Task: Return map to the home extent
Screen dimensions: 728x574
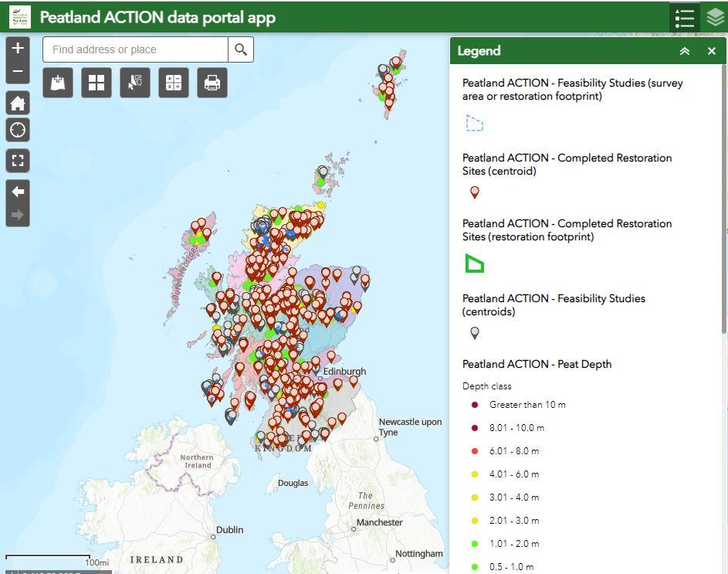Action: pyautogui.click(x=18, y=103)
